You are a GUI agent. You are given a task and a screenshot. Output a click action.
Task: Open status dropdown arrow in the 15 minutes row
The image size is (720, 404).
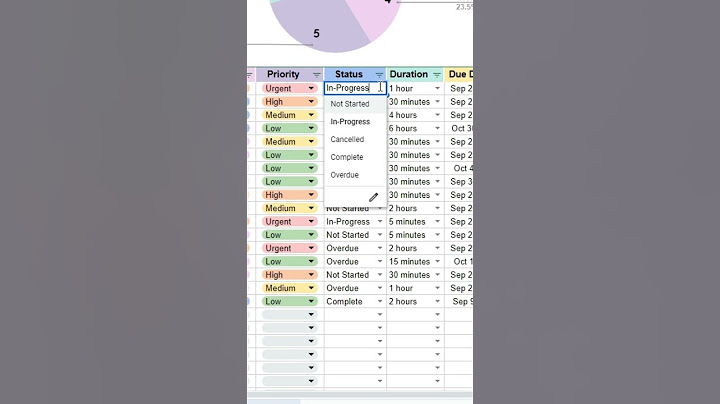coord(380,261)
